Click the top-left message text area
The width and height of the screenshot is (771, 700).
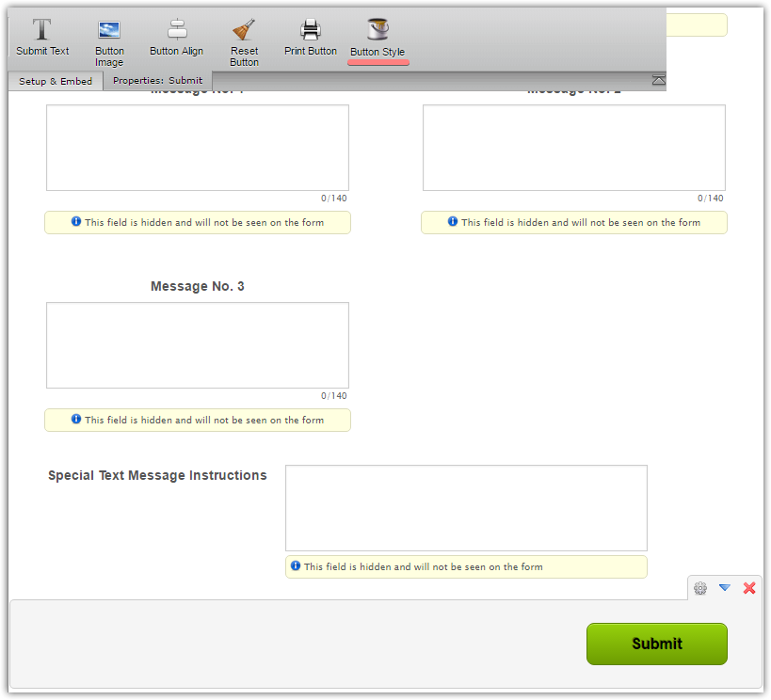(x=198, y=148)
